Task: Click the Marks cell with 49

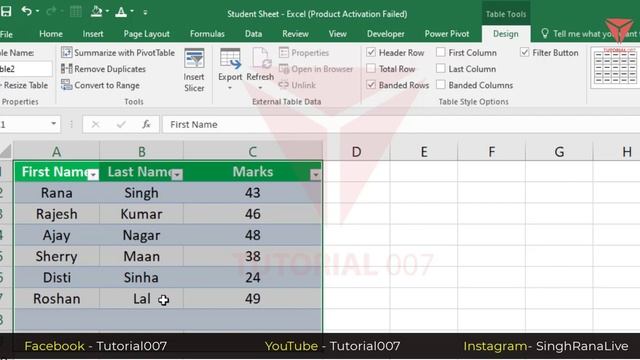Action: 253,299
